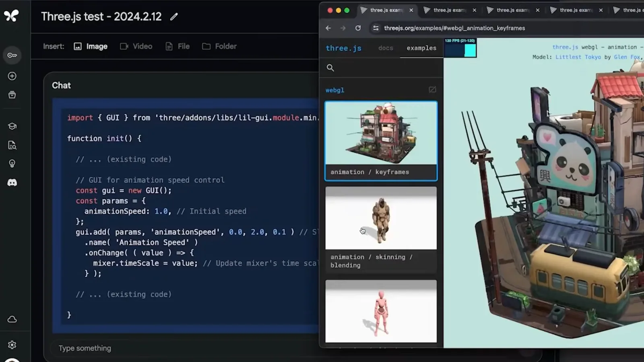The image size is (644, 362).
Task: Switch to the fourth three.js browser tab
Action: tap(576, 10)
